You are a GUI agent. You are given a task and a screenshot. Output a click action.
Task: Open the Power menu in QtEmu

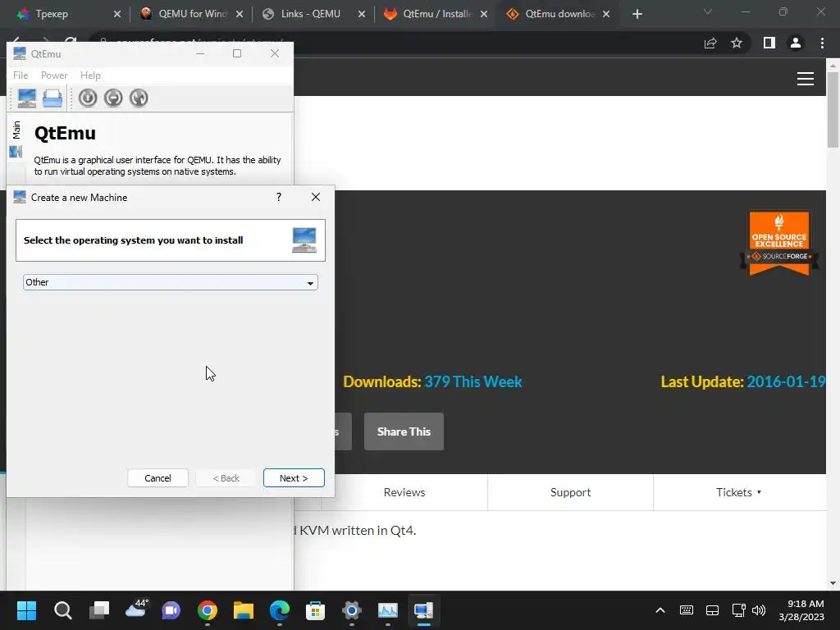click(x=54, y=75)
